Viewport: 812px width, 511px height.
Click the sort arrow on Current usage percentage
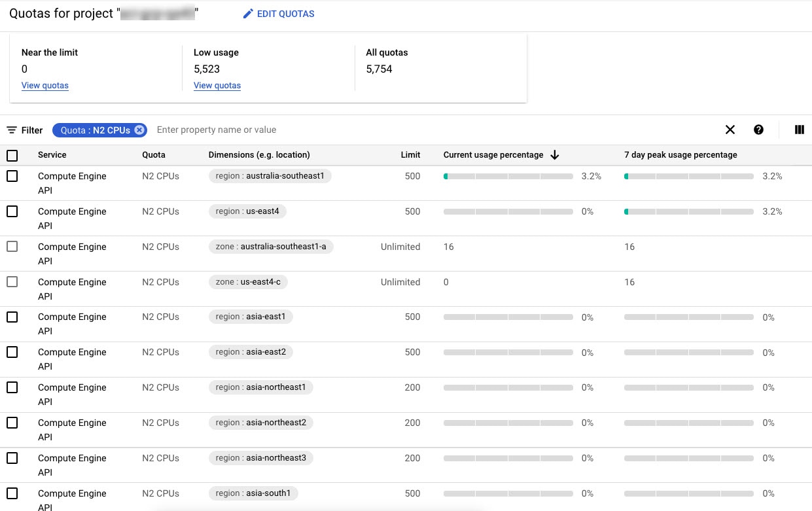(x=554, y=154)
